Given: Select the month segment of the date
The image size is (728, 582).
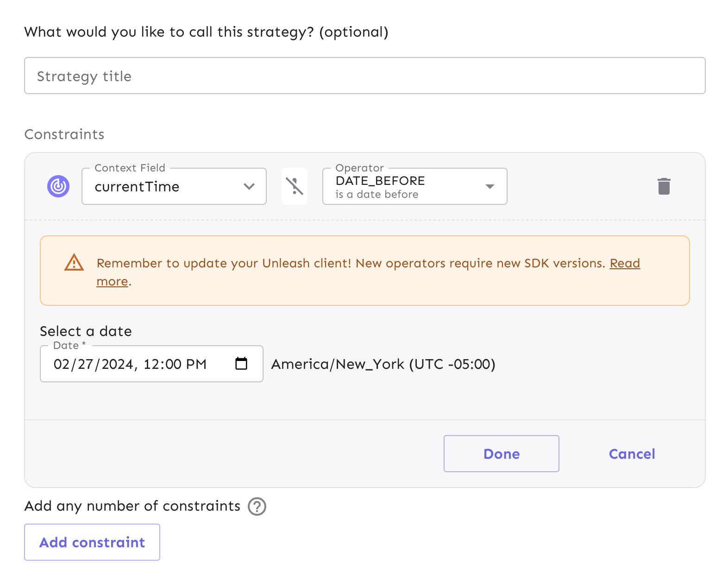Looking at the screenshot, I should (x=61, y=364).
